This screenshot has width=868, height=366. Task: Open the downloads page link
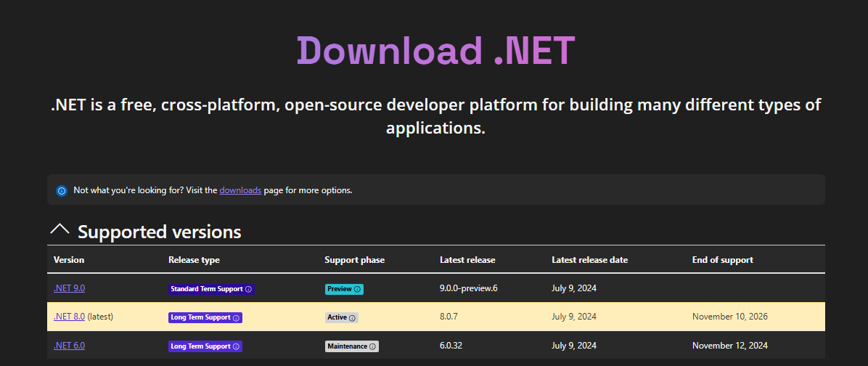(240, 190)
